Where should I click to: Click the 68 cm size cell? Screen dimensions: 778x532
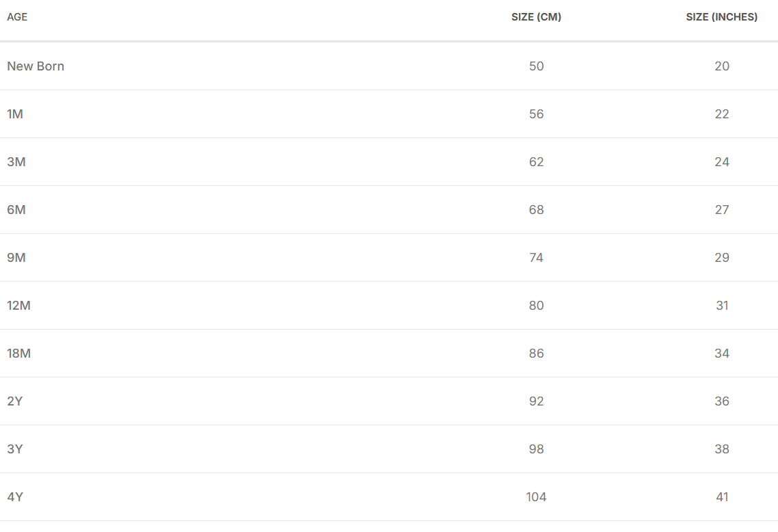pos(536,210)
